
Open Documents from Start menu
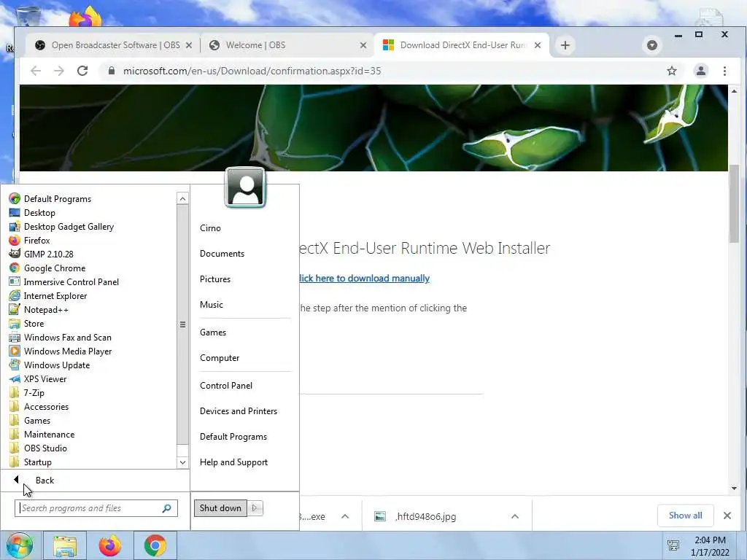tap(222, 253)
